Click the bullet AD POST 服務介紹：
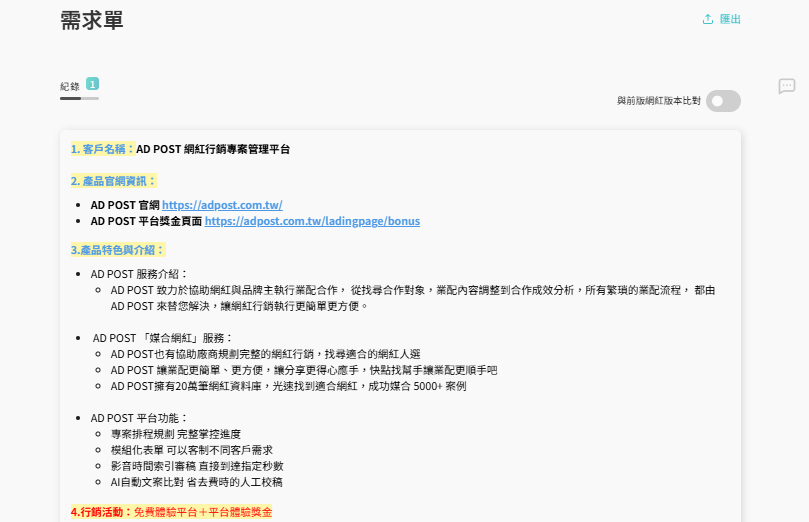Screen dimensions: 809x522 click(139, 274)
